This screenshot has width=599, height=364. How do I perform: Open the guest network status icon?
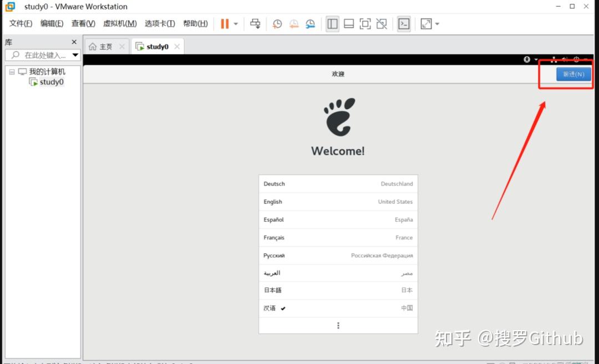coord(554,59)
